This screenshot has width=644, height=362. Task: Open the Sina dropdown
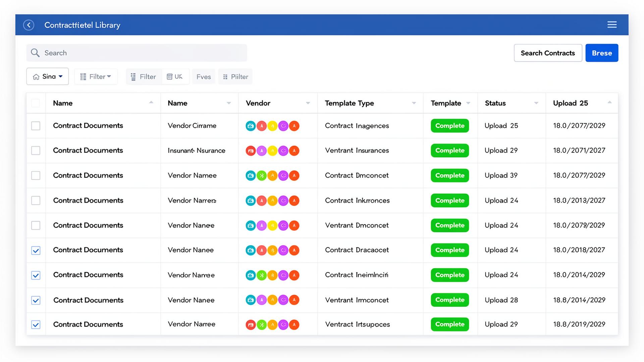[48, 76]
